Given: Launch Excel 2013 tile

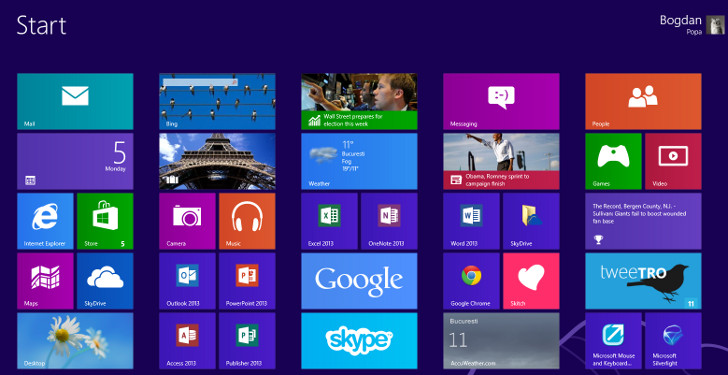Looking at the screenshot, I should [x=329, y=221].
